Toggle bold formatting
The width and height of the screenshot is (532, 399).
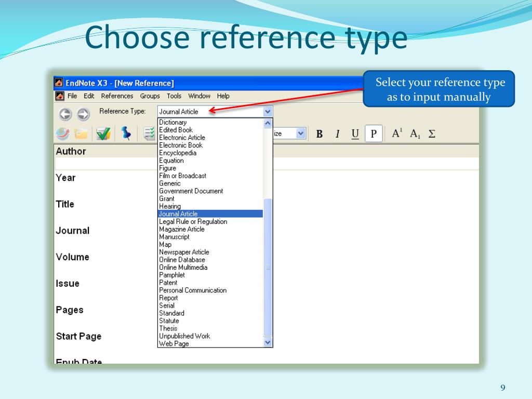pos(320,134)
